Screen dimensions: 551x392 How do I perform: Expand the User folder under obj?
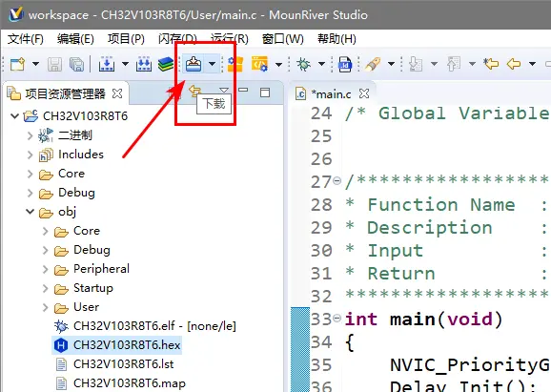point(46,307)
